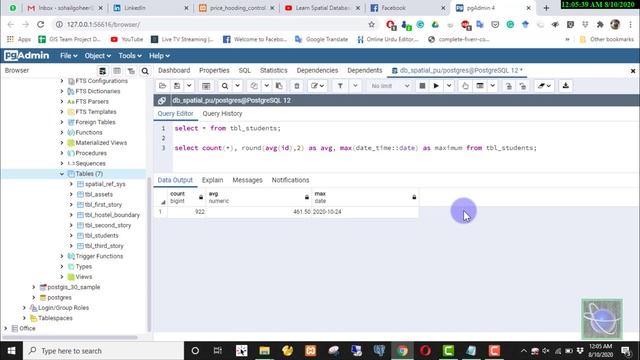This screenshot has height=360, width=640.
Task: Select tbl_assets table in the tree
Action: pyautogui.click(x=99, y=194)
